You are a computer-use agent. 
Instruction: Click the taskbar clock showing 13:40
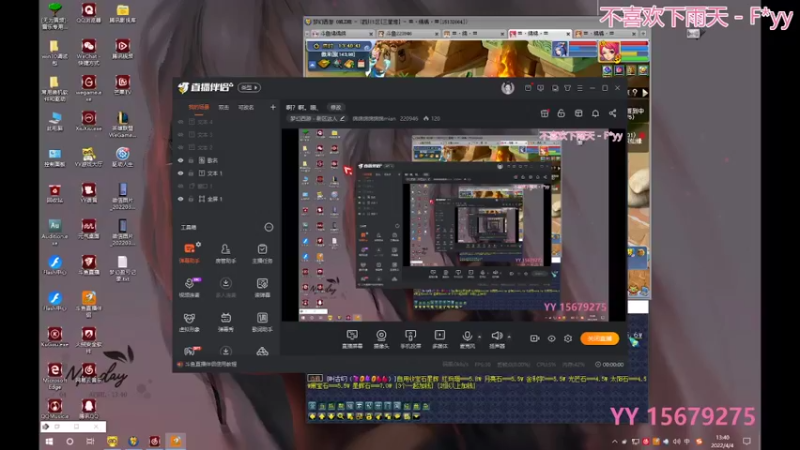point(722,441)
